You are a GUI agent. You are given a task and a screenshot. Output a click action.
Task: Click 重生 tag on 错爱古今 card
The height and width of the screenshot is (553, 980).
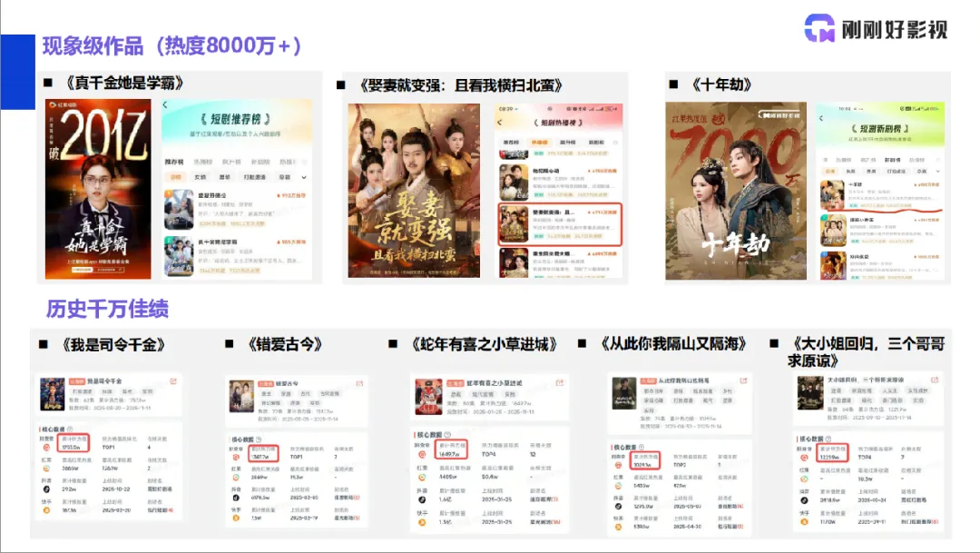click(x=266, y=394)
